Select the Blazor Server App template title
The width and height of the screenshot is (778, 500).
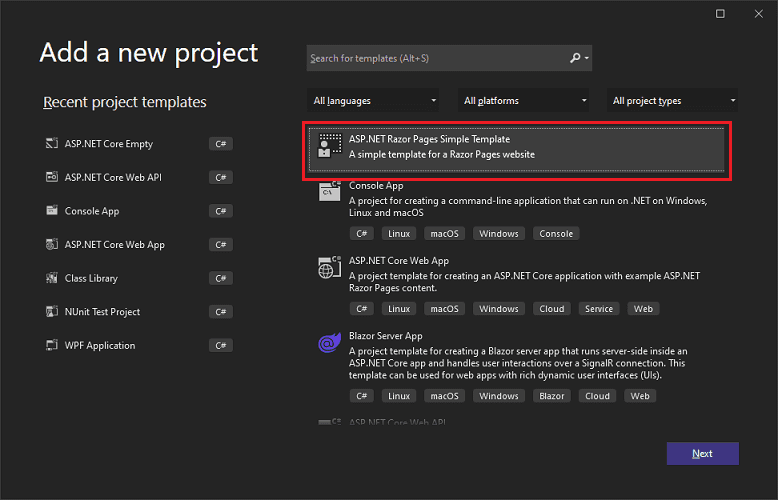[x=386, y=336]
